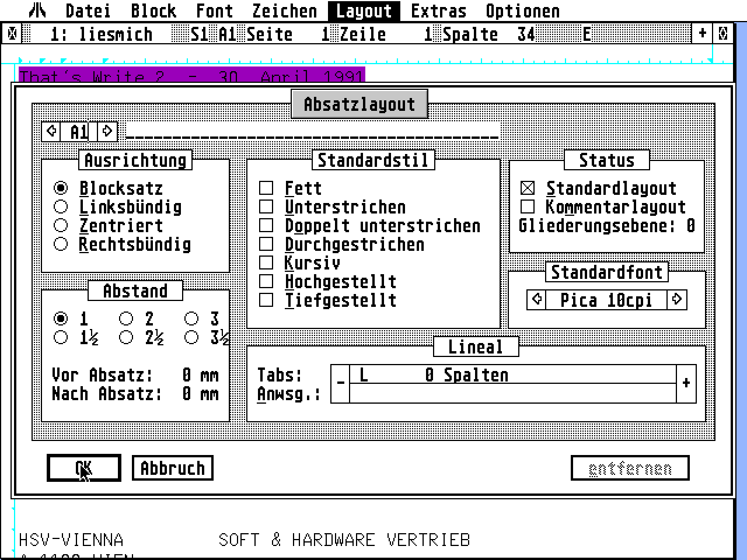747x560 pixels.
Task: Open the Atari logo desk menu
Action: pos(39,10)
